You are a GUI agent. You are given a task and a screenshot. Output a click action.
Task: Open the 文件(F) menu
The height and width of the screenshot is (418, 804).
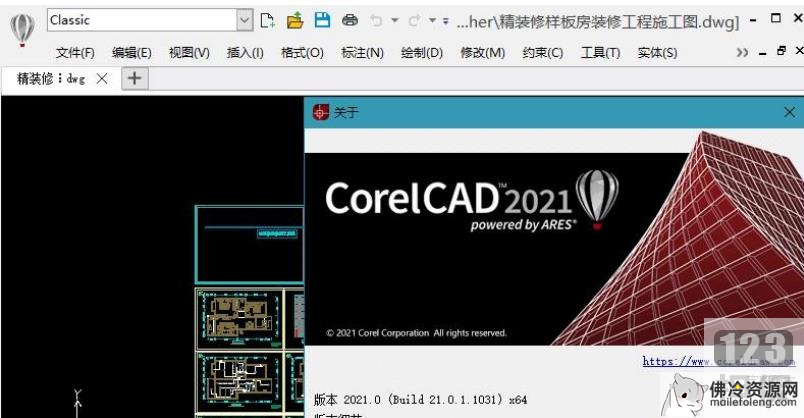point(75,53)
